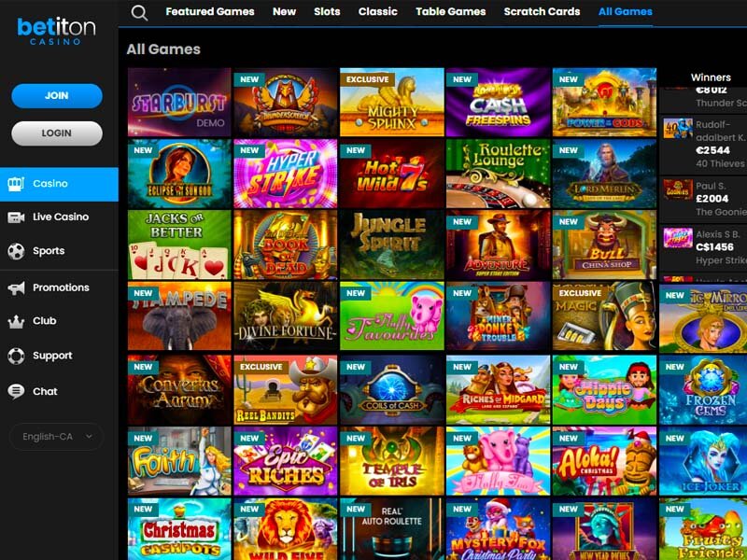Expand the English-CA language dropdown
The image size is (747, 560).
click(57, 437)
